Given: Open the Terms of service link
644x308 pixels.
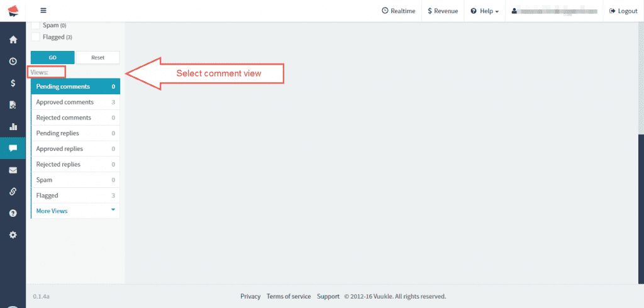Looking at the screenshot, I should [288, 296].
